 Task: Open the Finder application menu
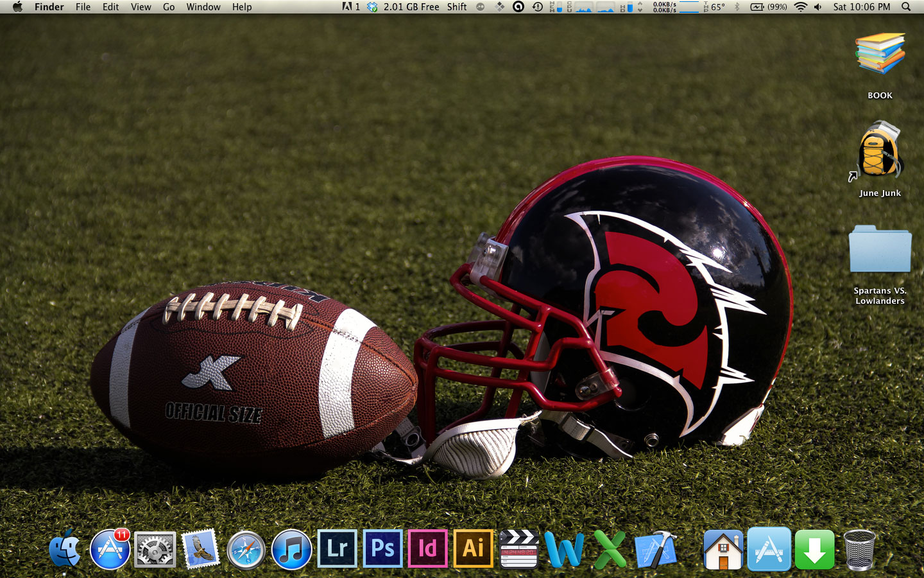pyautogui.click(x=49, y=7)
